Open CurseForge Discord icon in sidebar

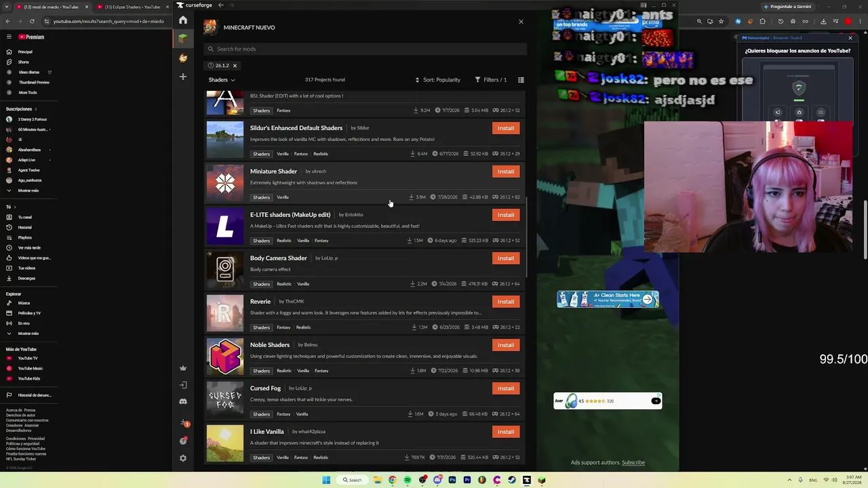183,402
